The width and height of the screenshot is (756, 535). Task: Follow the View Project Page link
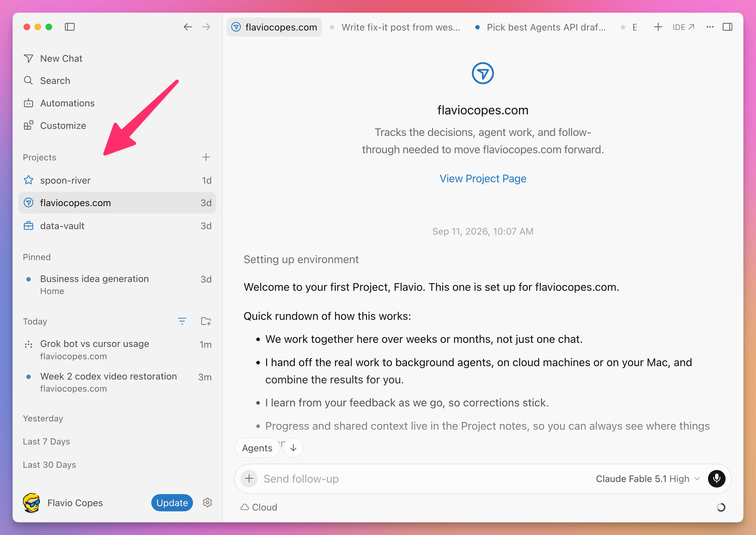pyautogui.click(x=483, y=179)
